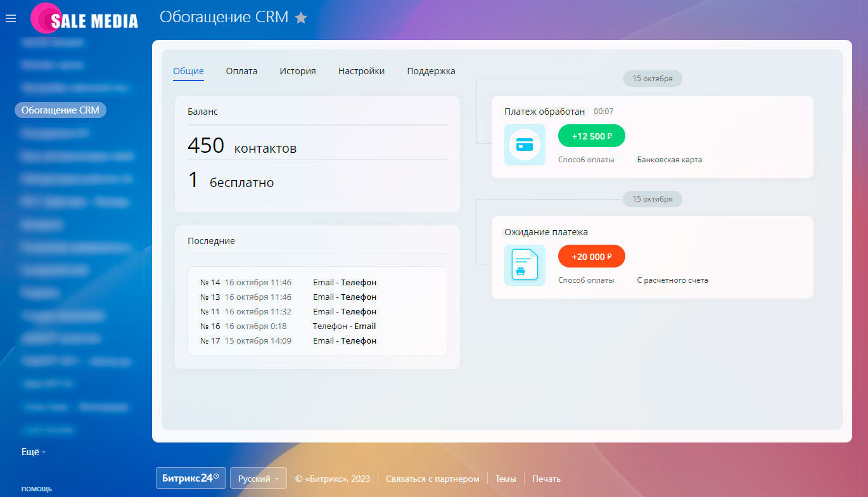Click the bank card icon on processed payment
The image size is (868, 497).
[525, 145]
